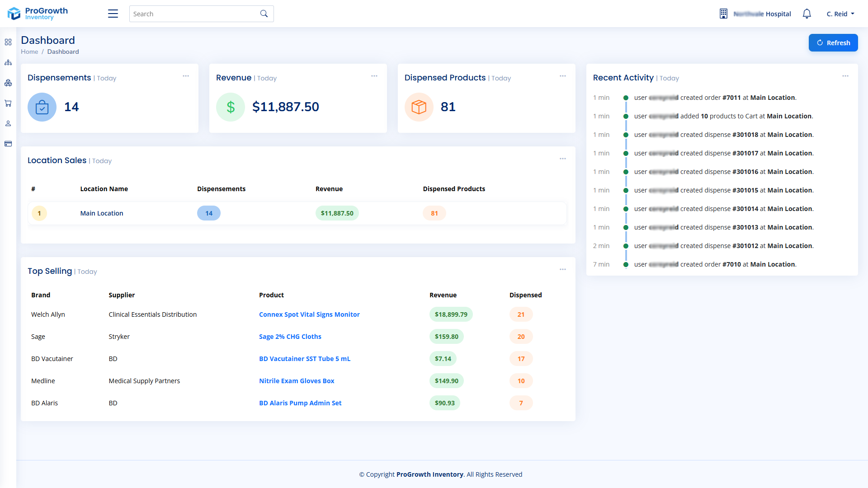Click dispensed count 17 badge
The image size is (868, 488).
click(521, 359)
